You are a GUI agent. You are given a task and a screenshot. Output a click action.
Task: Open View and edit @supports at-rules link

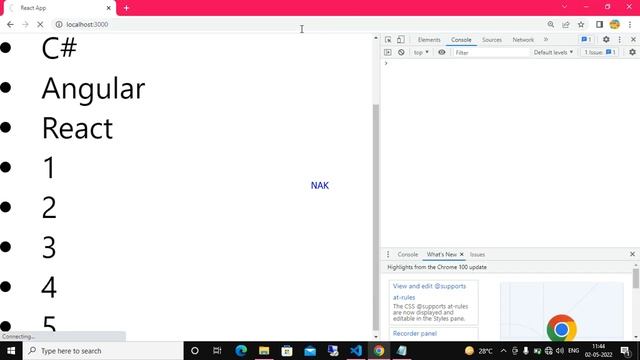(429, 292)
